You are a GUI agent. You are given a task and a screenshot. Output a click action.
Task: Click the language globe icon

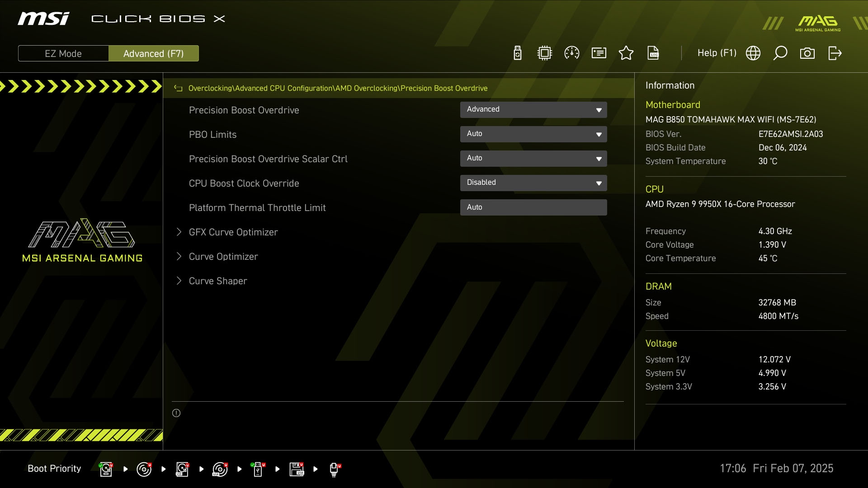(753, 53)
